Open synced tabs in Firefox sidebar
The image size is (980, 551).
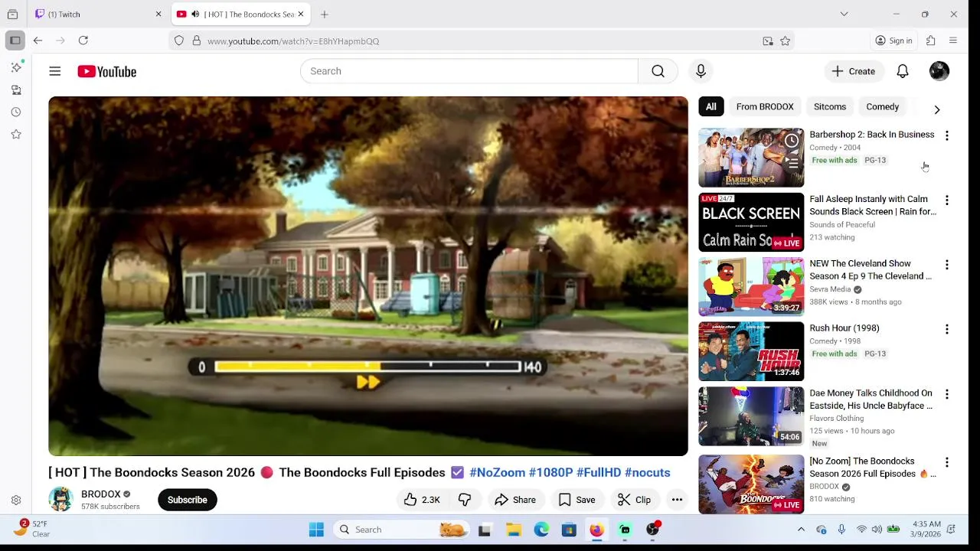16,90
